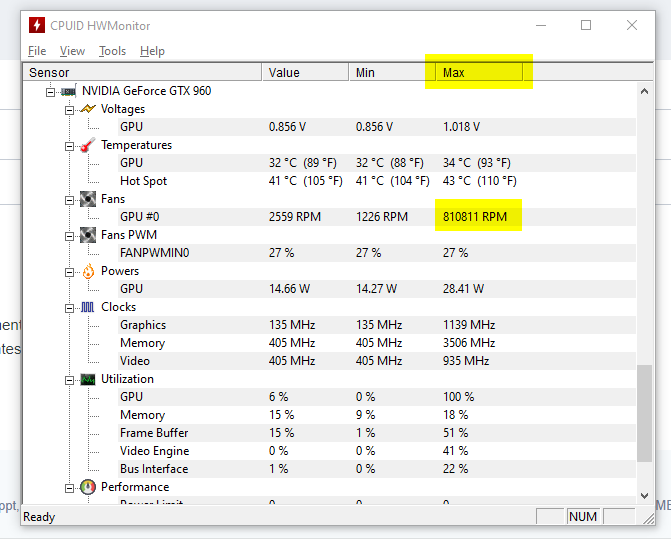The width and height of the screenshot is (671, 539).
Task: Collapse the NVIDIA GeForce GTX 960 node
Action: 50,92
